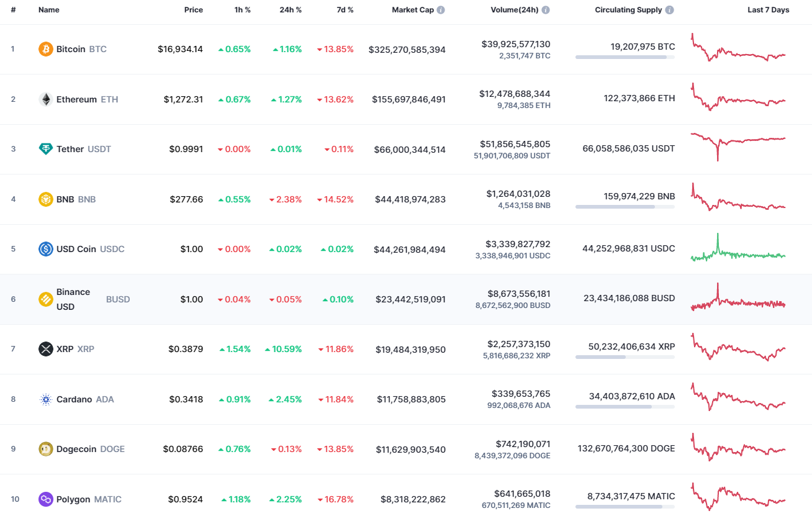Sort table by Price column header

[x=194, y=10]
